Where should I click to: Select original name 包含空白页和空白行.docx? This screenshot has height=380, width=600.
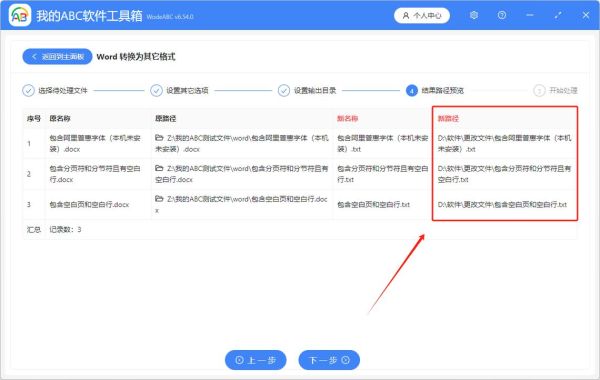[x=89, y=205]
